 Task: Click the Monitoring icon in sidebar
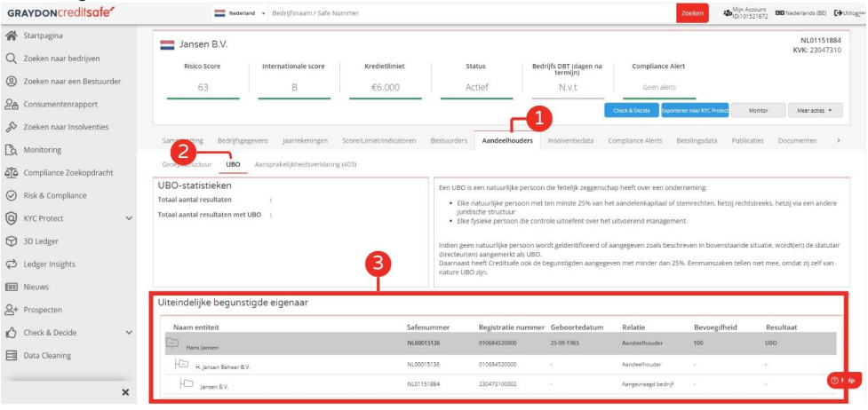click(x=11, y=150)
